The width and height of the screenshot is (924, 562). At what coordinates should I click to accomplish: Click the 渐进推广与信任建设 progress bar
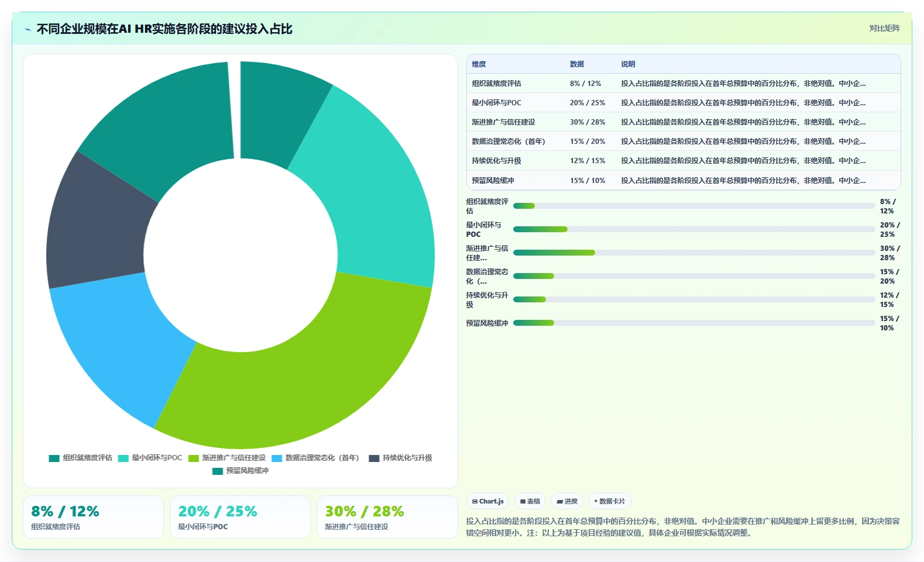tap(694, 253)
